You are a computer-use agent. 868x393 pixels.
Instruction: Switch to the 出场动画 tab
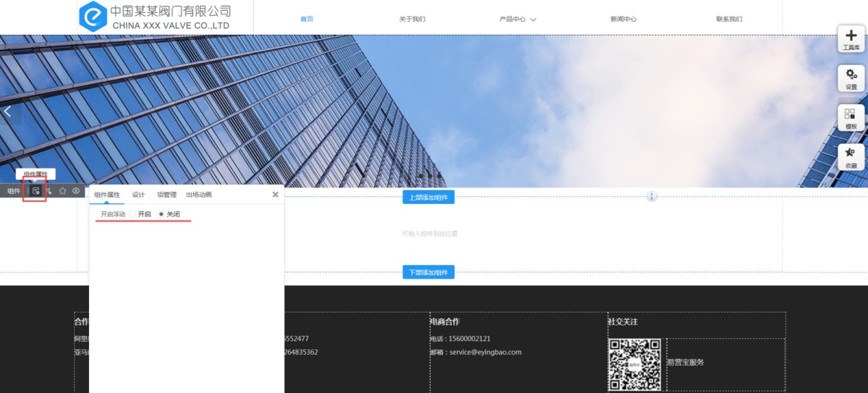pos(199,195)
